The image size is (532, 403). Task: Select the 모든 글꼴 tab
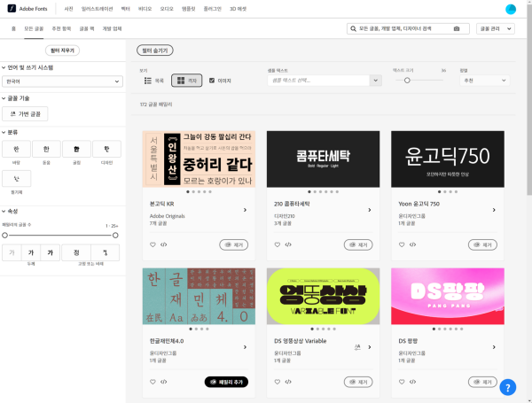(34, 28)
